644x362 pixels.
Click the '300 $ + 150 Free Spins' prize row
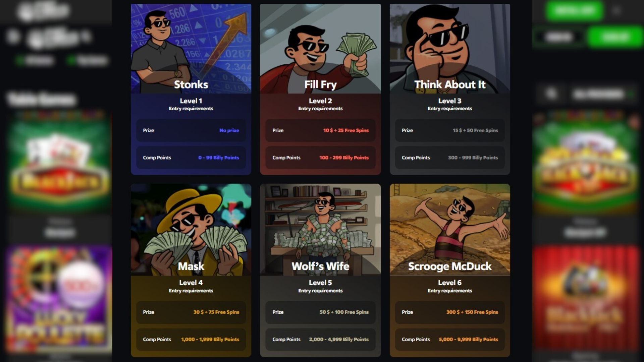pos(450,312)
